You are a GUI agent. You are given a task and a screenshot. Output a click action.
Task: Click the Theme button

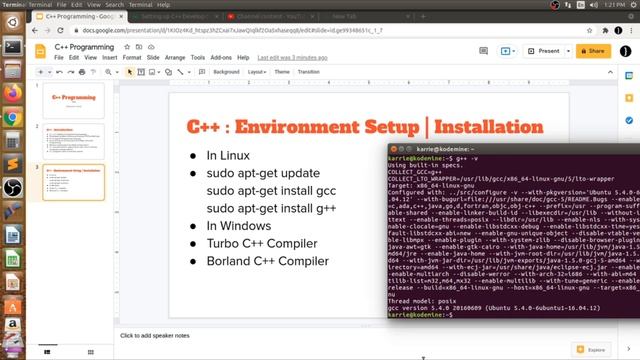[x=282, y=72]
